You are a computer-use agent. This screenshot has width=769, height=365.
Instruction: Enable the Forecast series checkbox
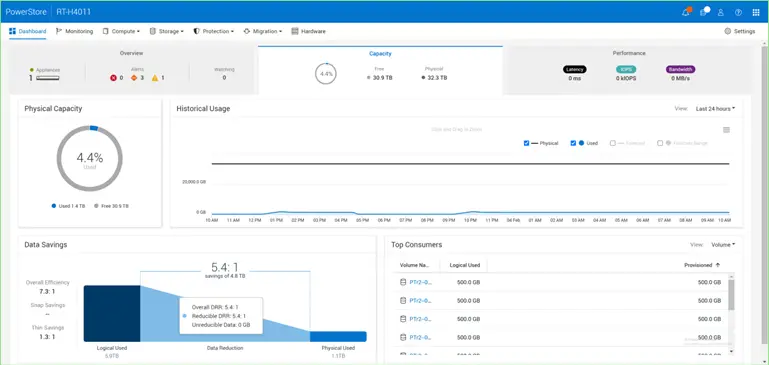(x=613, y=143)
